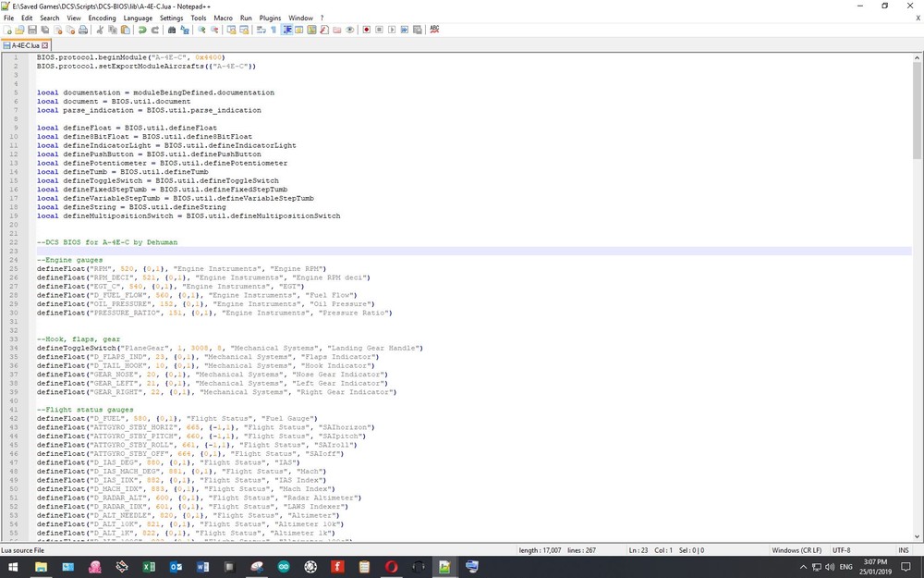924x578 pixels.
Task: Open the Language menu
Action: 138,18
